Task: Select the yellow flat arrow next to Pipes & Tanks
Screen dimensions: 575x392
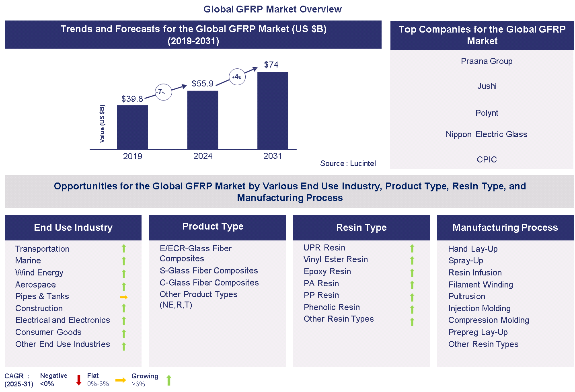Action: pos(123,297)
